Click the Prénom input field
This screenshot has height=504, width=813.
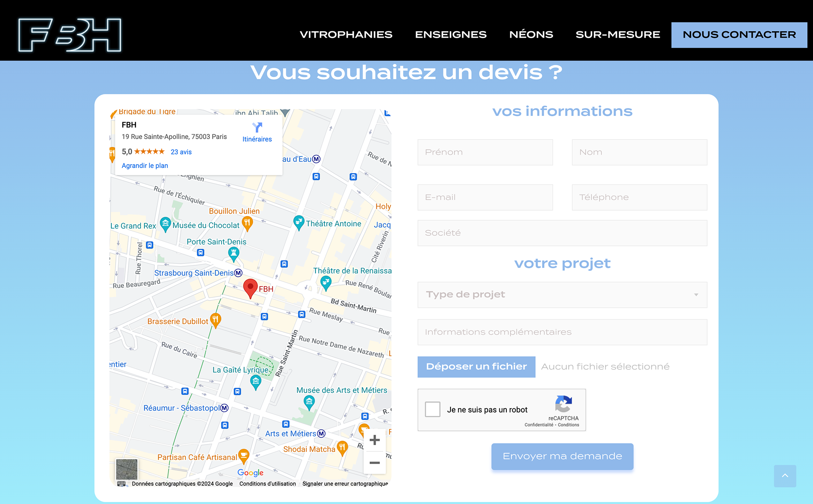click(x=485, y=152)
